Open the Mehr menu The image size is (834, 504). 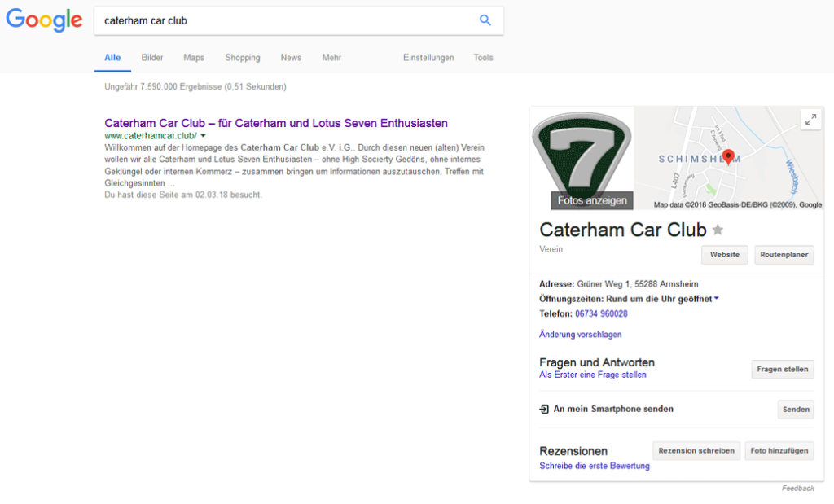331,58
